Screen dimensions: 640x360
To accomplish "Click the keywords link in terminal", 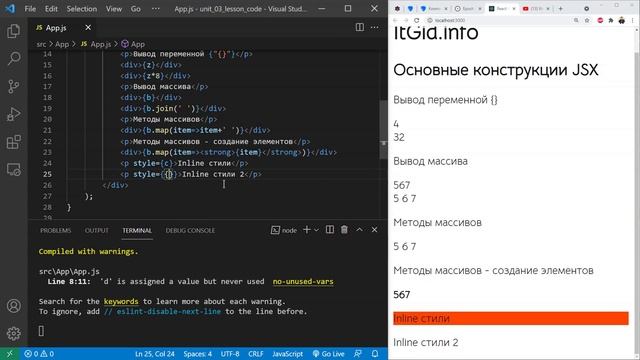I will point(121,301).
